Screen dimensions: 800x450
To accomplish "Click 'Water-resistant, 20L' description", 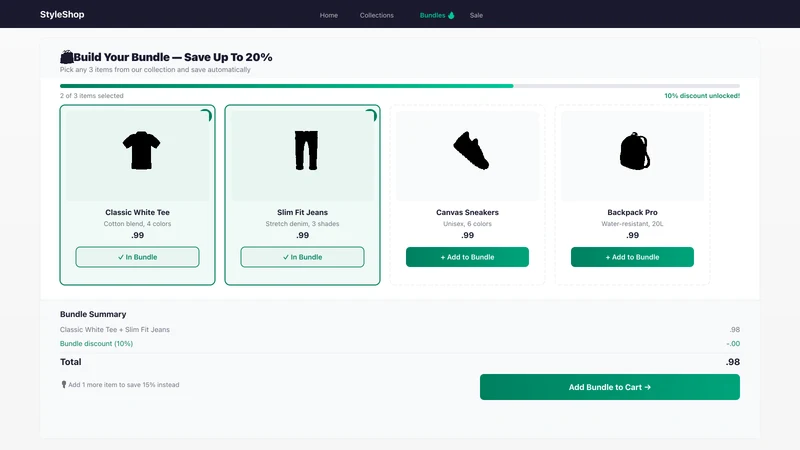I will click(632, 224).
